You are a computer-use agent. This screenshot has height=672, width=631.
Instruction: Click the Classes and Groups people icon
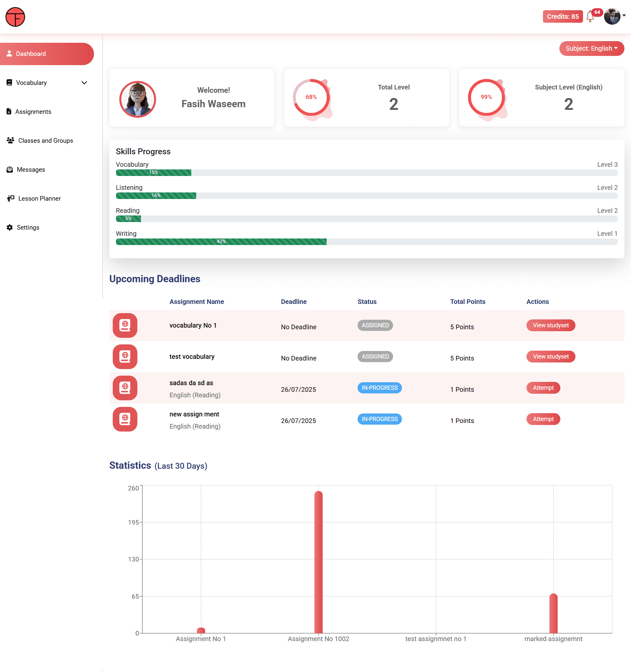(x=11, y=140)
